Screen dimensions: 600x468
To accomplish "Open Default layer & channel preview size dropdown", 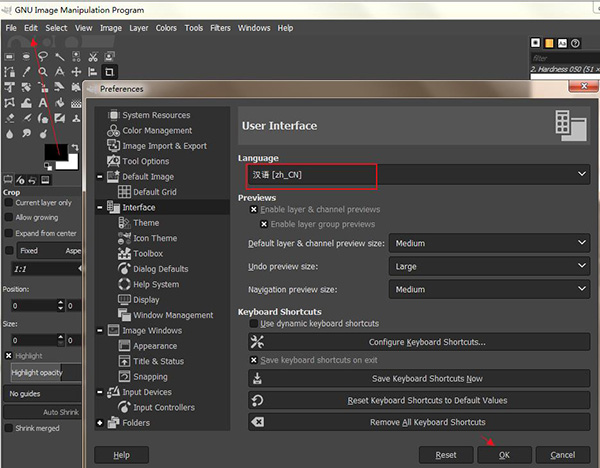I will click(489, 243).
